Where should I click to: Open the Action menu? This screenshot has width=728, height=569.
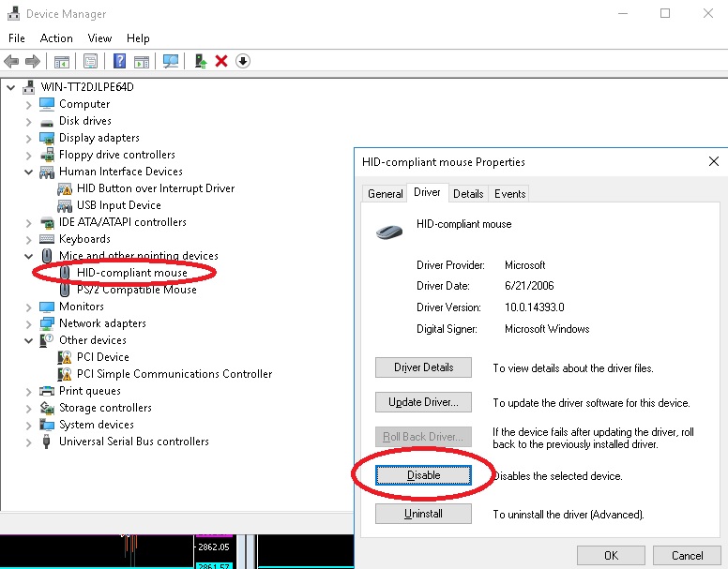[56, 38]
